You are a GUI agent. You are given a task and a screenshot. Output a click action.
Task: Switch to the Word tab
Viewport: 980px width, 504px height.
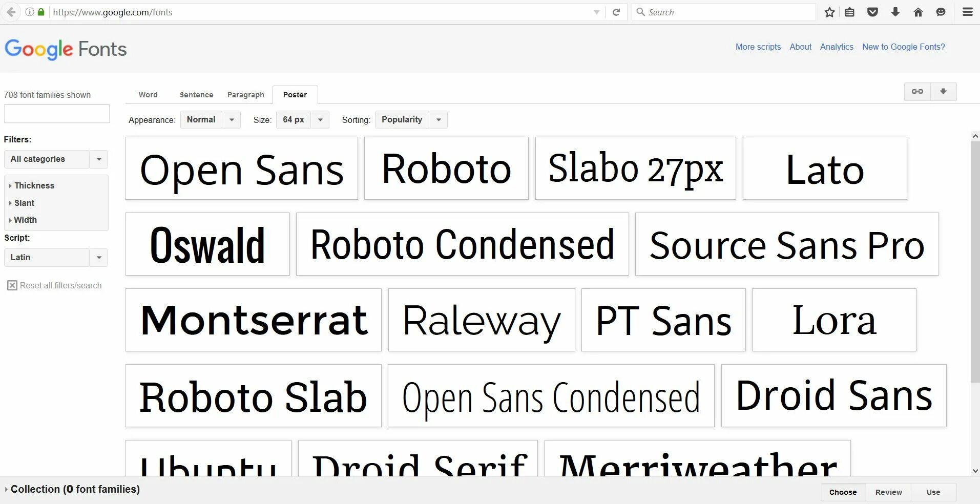148,95
